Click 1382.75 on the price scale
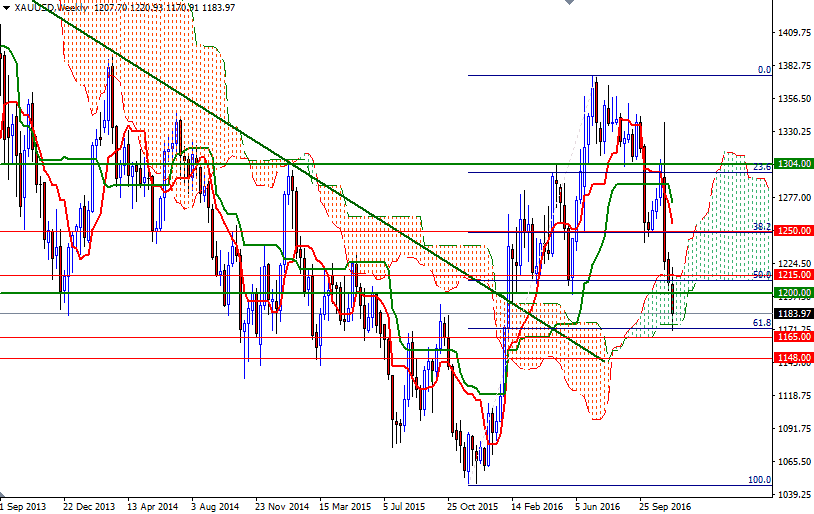 pos(796,66)
